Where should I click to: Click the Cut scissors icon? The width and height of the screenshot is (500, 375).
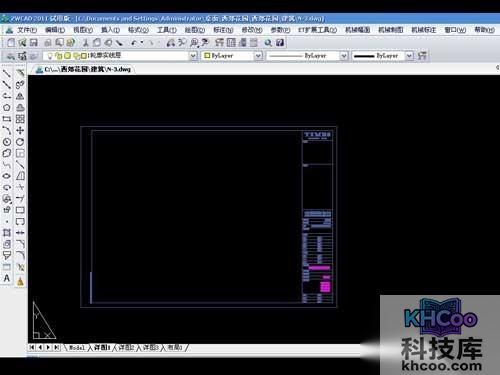[85, 43]
